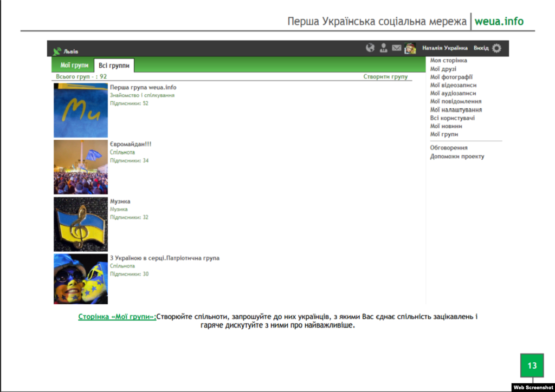The width and height of the screenshot is (555, 392).
Task: Click Створити групу link
Action: click(385, 77)
